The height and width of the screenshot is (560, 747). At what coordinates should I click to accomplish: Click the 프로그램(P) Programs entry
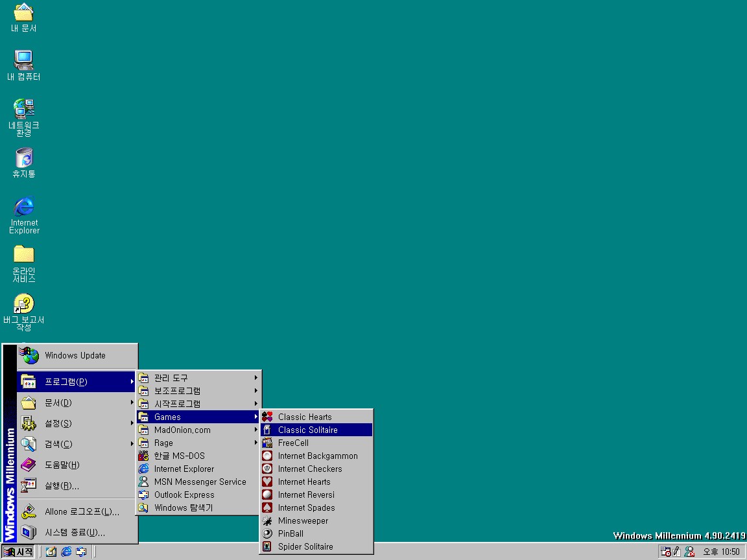pyautogui.click(x=77, y=382)
